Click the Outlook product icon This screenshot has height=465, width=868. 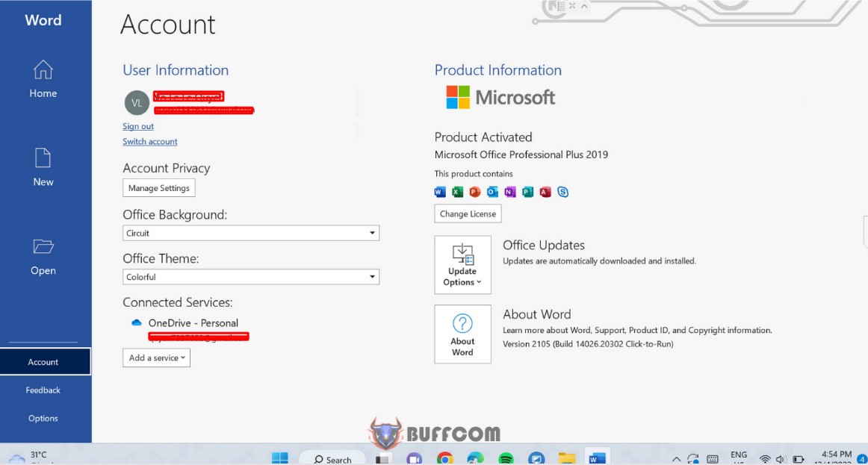[x=493, y=192]
